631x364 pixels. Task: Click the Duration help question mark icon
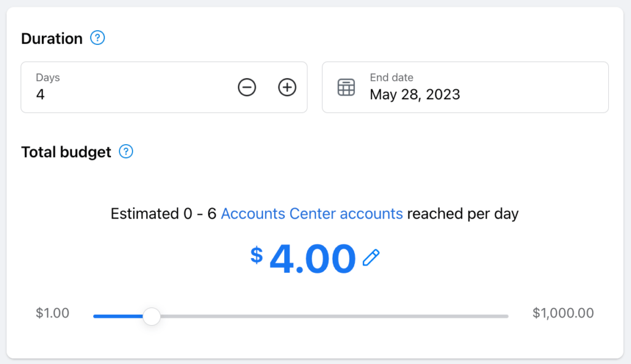point(97,38)
